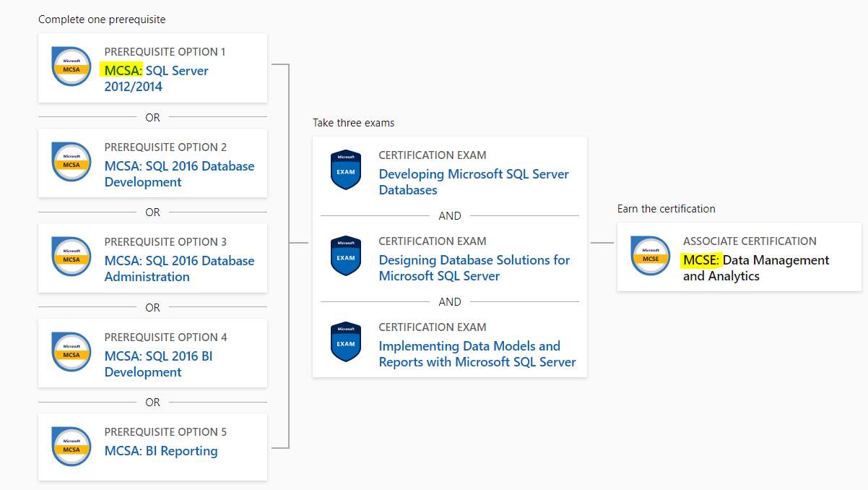Open Implementing Data Models and Reports exam link

click(x=477, y=354)
